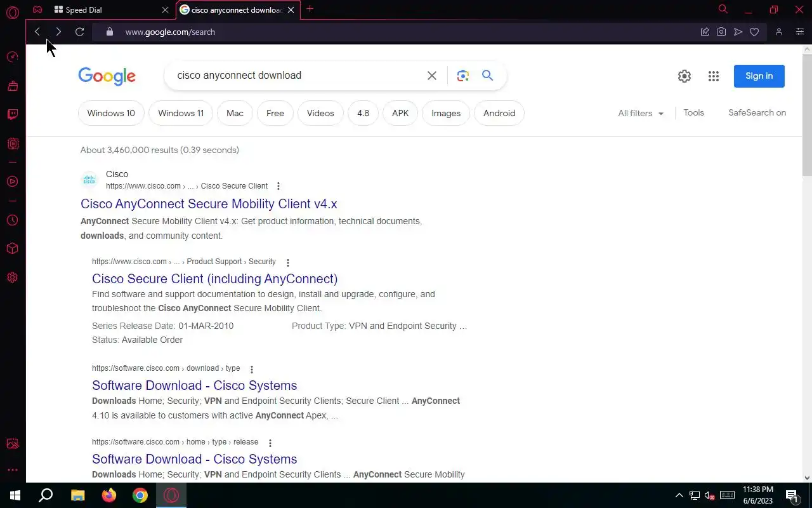
Task: Open the chip icon in sidebar
Action: click(12, 144)
